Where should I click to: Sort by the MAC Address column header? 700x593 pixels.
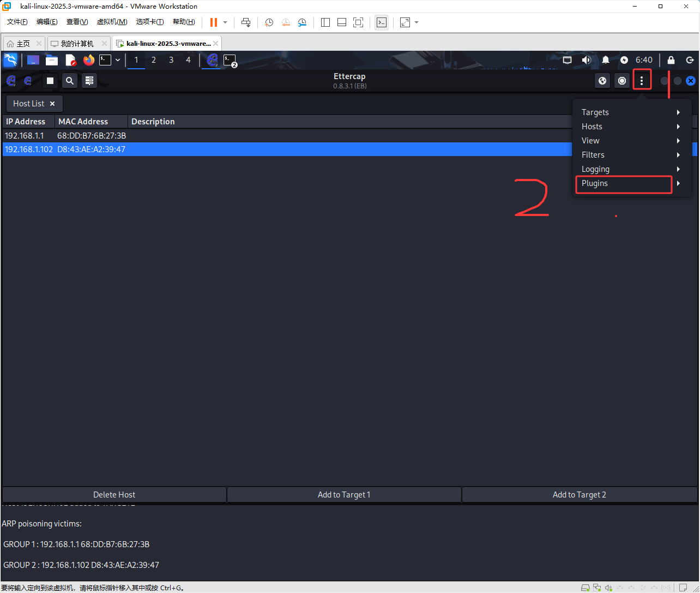coord(92,122)
